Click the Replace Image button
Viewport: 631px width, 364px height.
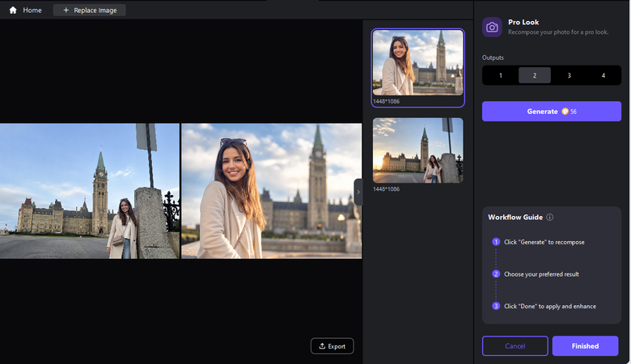pos(89,10)
